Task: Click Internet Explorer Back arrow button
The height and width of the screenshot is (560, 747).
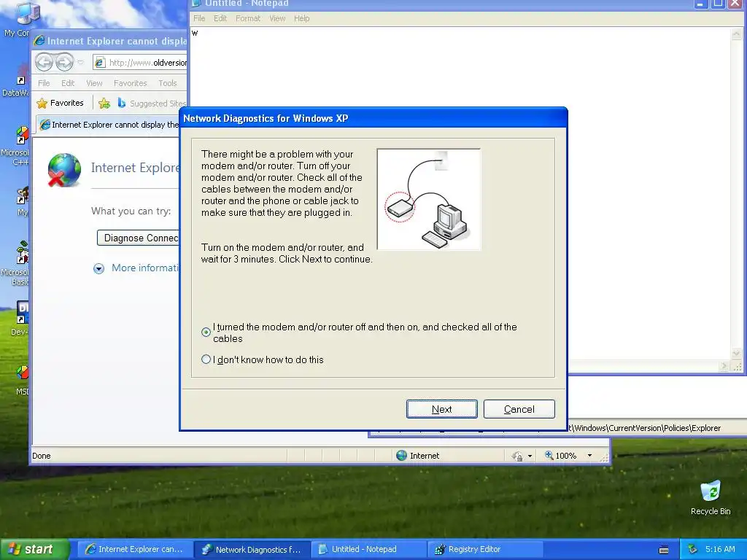Action: pyautogui.click(x=44, y=62)
